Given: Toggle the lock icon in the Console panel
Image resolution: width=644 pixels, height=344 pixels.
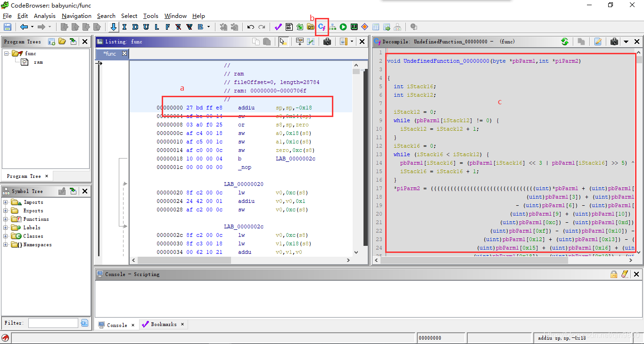Looking at the screenshot, I should (x=614, y=274).
